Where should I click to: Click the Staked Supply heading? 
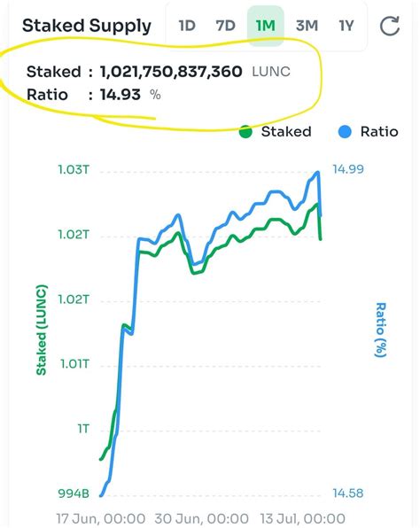[x=87, y=27]
